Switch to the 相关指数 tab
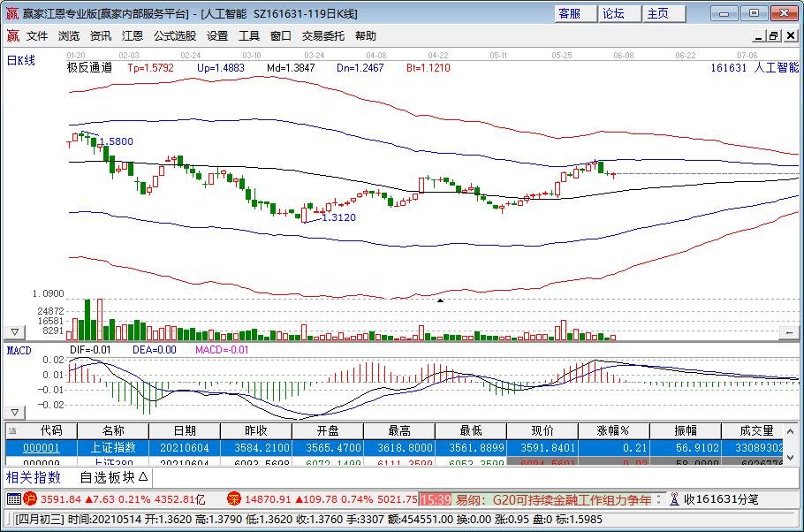 click(34, 477)
